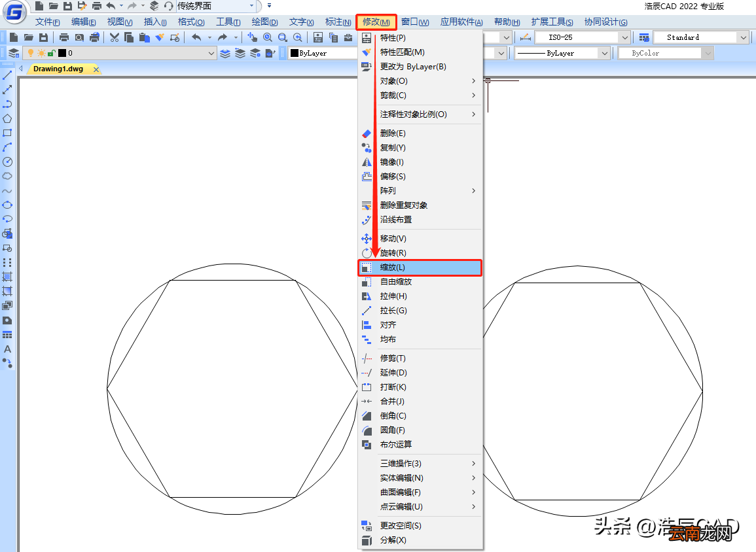Select the Line drawing tool
Image resolution: width=756 pixels, height=552 pixels.
pyautogui.click(x=7, y=75)
